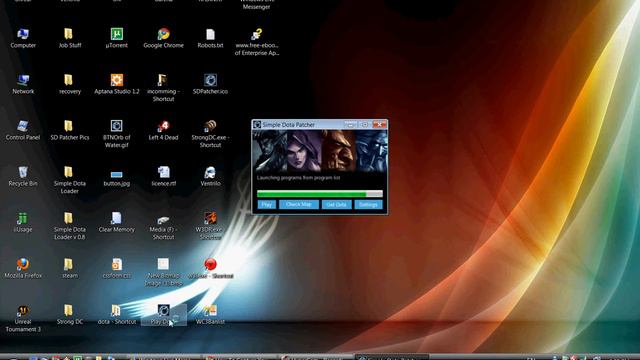Click the Simple Dota Patcher title bar icon

(257, 124)
